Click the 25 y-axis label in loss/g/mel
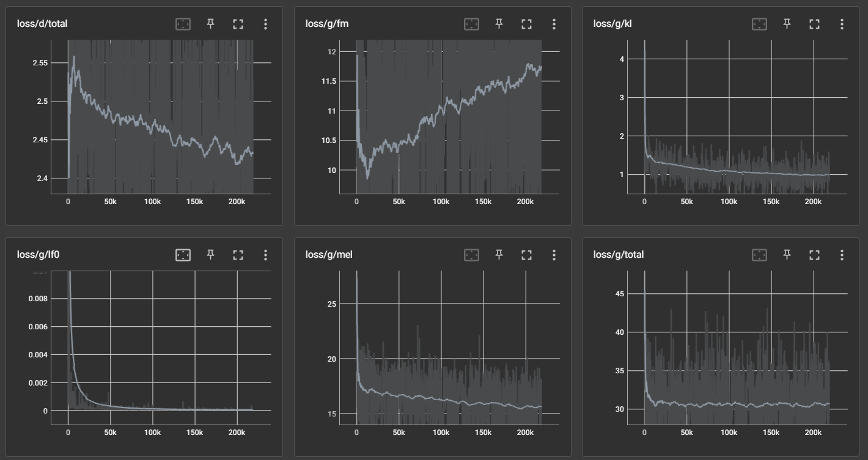 [x=331, y=304]
